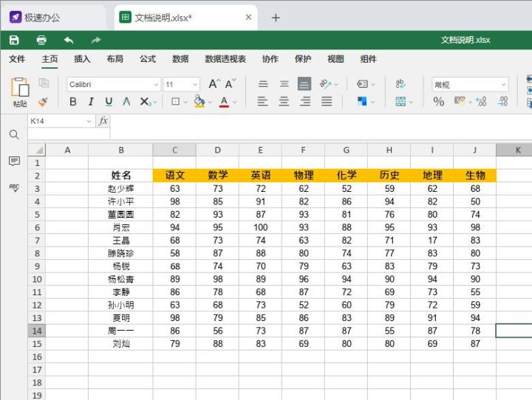Click the decrease decimal places icon
532x400 pixels.
tap(502, 101)
